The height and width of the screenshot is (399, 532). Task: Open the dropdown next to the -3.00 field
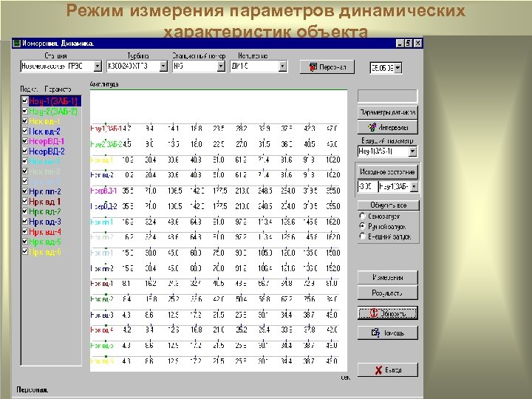point(414,187)
